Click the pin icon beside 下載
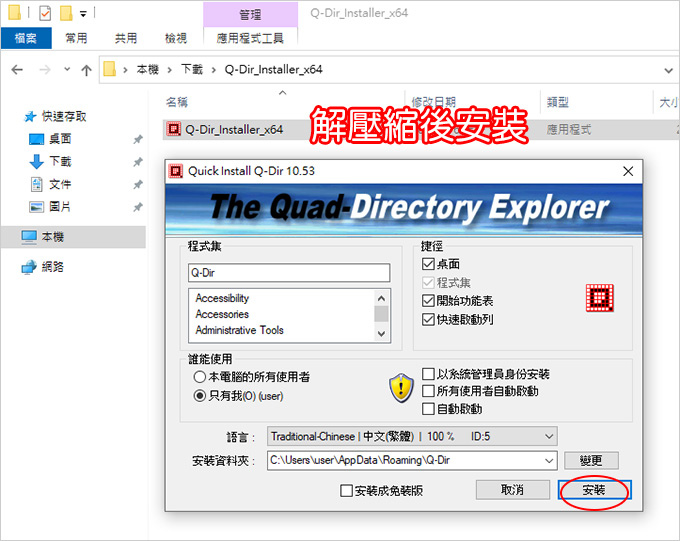The image size is (680, 541). tap(137, 162)
